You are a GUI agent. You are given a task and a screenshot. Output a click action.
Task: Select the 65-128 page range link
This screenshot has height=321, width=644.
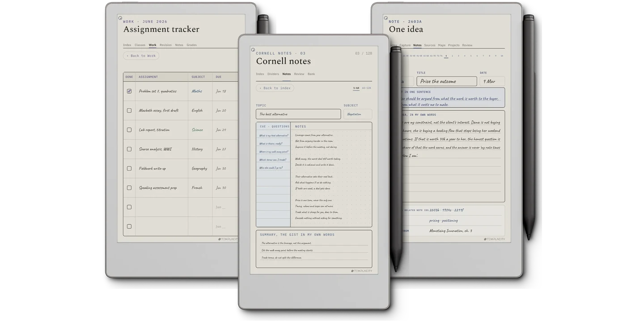point(366,88)
